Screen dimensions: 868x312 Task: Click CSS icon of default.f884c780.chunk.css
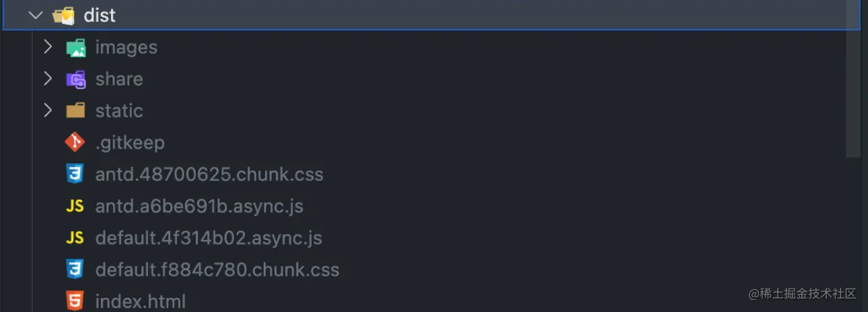point(75,270)
